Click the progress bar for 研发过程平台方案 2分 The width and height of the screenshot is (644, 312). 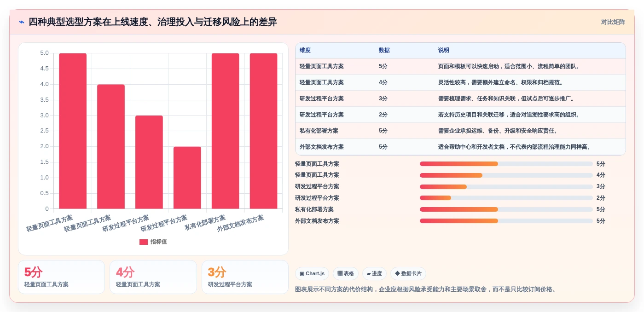coord(506,198)
